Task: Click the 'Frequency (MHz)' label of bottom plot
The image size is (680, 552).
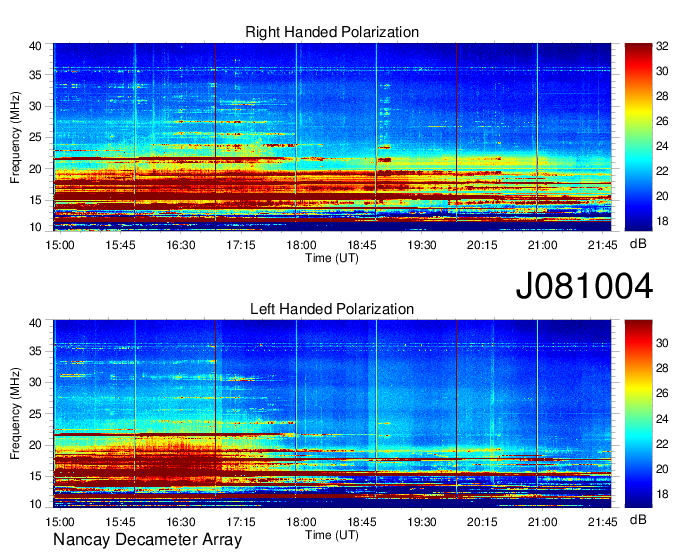Action: [15, 414]
